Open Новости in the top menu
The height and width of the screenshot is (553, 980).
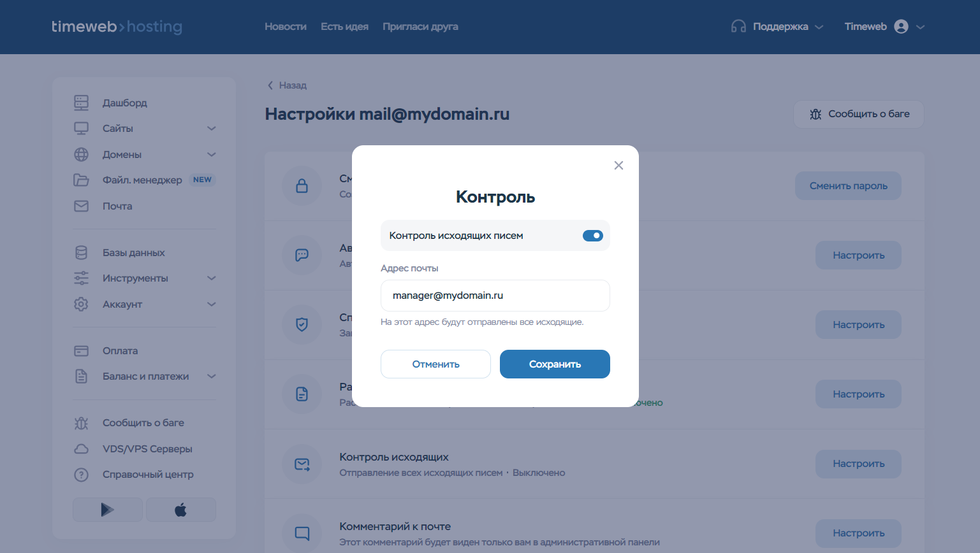(286, 27)
